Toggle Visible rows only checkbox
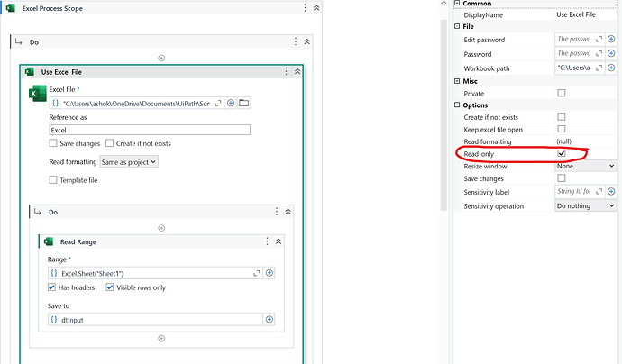This screenshot has height=364, width=622. (110, 287)
